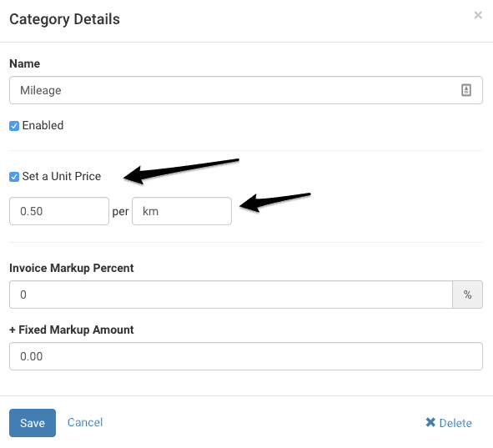493x448 pixels.
Task: Click the Invoice Markup Percent label
Action: tap(72, 268)
